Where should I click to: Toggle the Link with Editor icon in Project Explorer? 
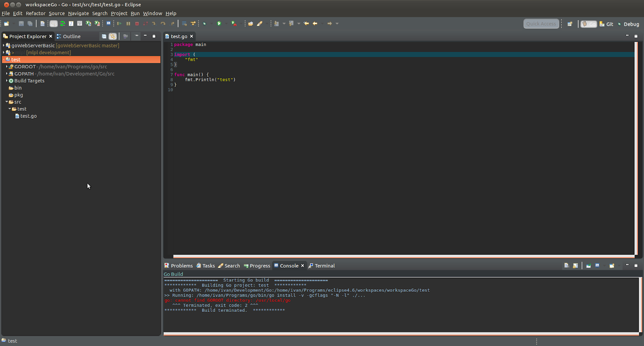point(112,36)
